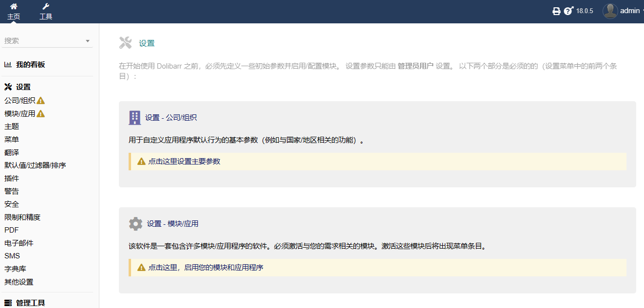Click 点击这里，启用您的模块和应用程序 link
Viewport: 644px width, 308px height.
click(x=206, y=268)
